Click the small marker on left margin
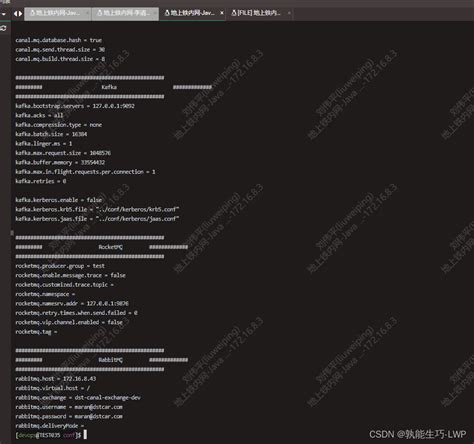Viewport: 474px width, 444px height. (12, 233)
